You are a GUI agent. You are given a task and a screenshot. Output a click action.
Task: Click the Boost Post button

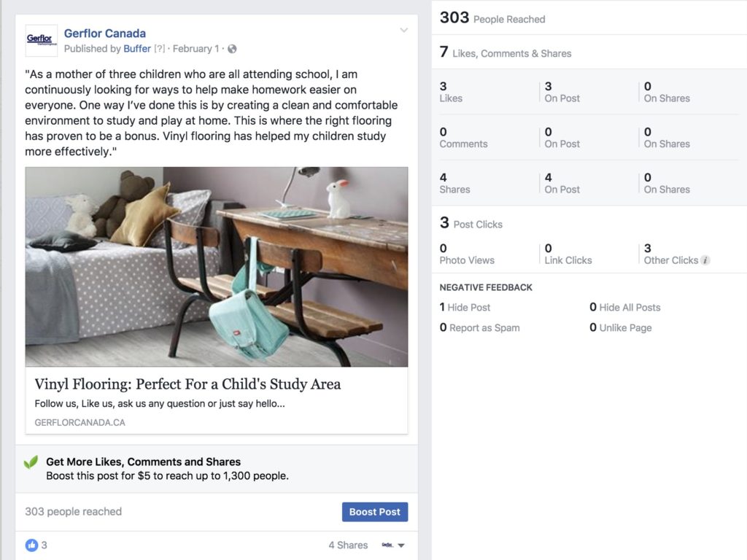pos(374,511)
